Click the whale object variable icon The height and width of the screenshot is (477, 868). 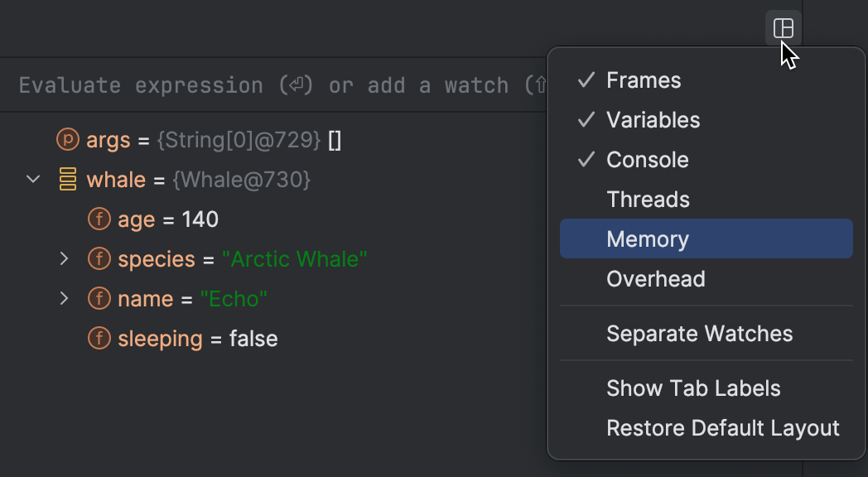(x=67, y=180)
